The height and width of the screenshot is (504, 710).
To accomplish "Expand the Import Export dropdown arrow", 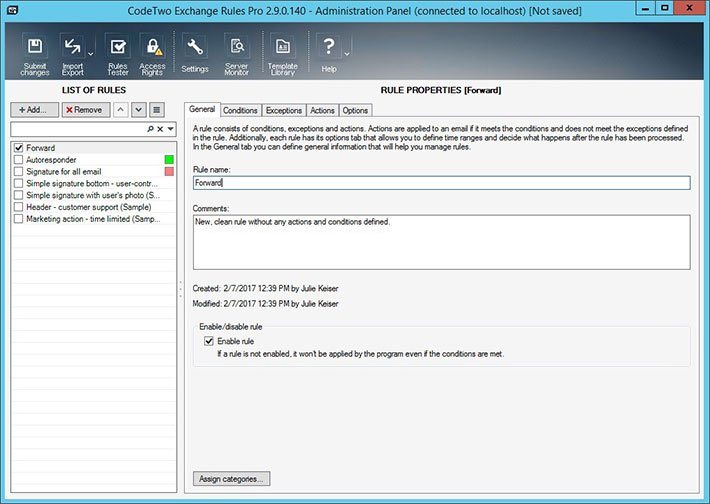I will point(91,54).
